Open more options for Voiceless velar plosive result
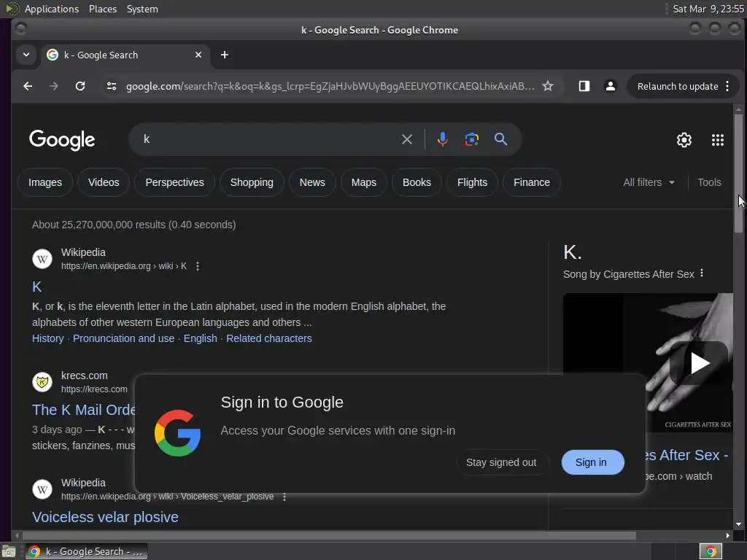The image size is (747, 560). (x=285, y=497)
